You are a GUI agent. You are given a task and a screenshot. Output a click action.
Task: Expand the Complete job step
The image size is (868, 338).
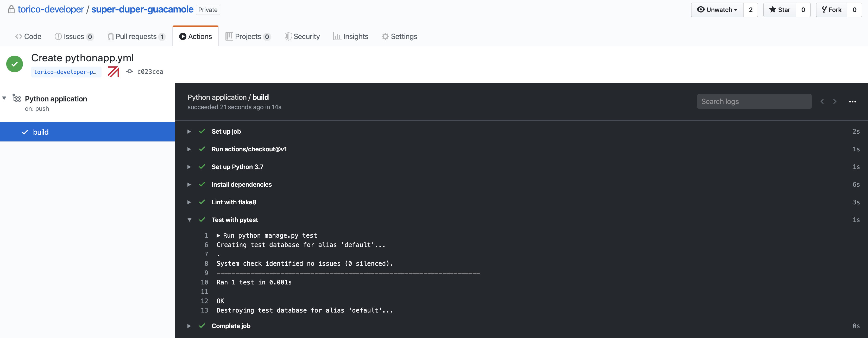[x=189, y=326]
